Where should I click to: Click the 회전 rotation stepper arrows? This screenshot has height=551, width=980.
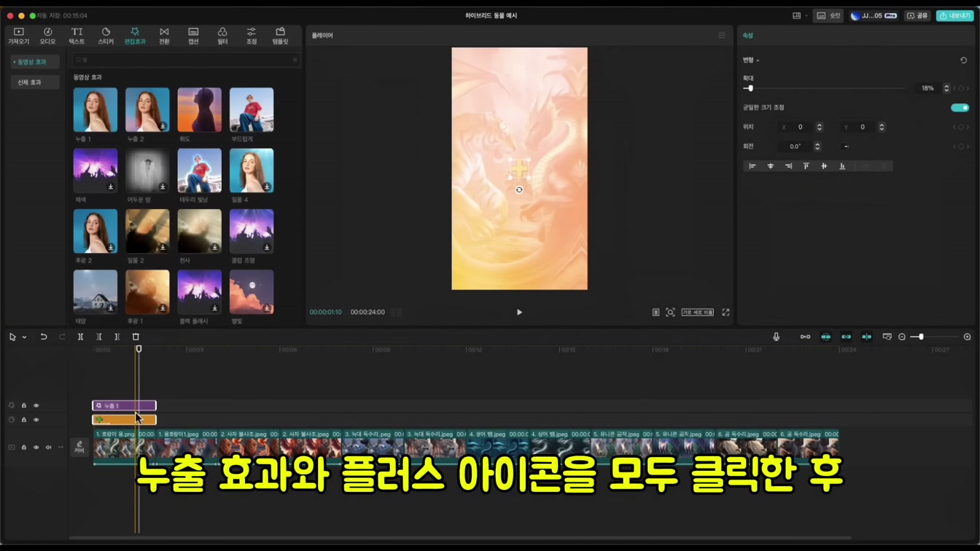point(817,146)
